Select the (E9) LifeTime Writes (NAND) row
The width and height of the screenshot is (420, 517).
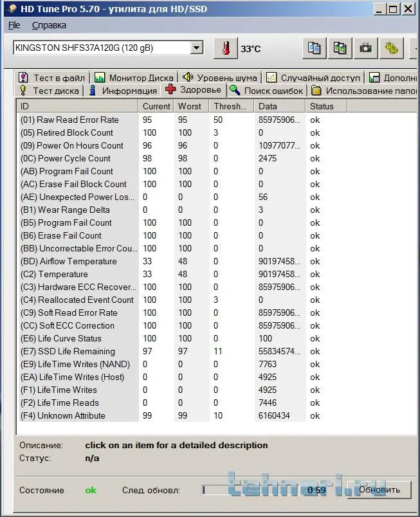(216, 364)
